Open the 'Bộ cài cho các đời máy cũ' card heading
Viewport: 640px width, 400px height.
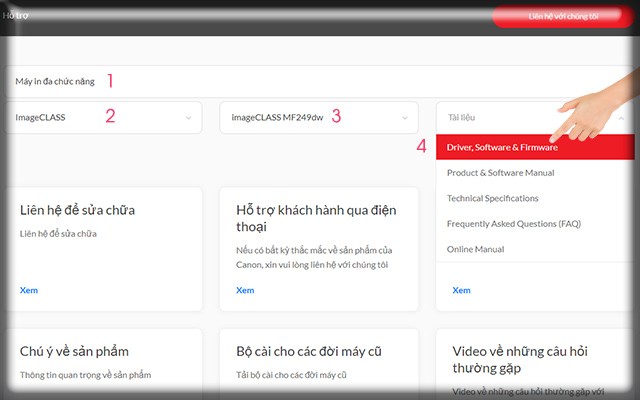(309, 351)
